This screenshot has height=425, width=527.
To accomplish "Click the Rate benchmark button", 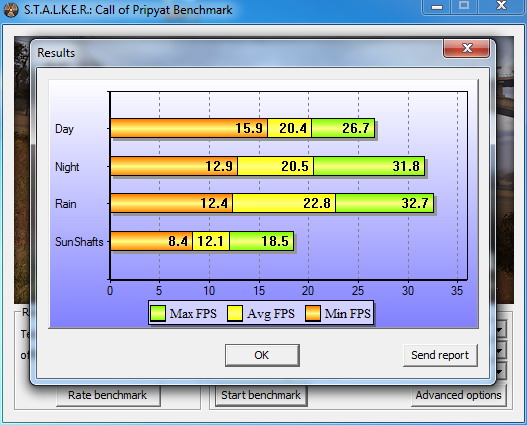I will [108, 395].
